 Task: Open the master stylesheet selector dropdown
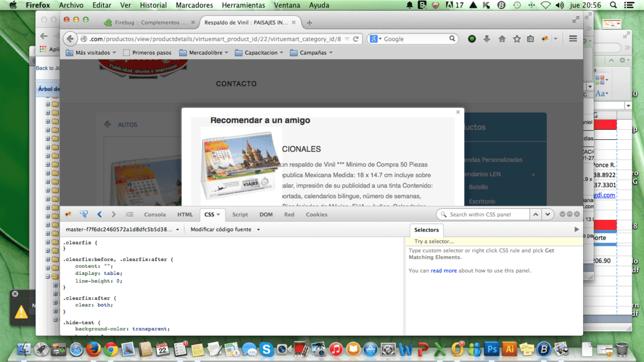pos(122,229)
